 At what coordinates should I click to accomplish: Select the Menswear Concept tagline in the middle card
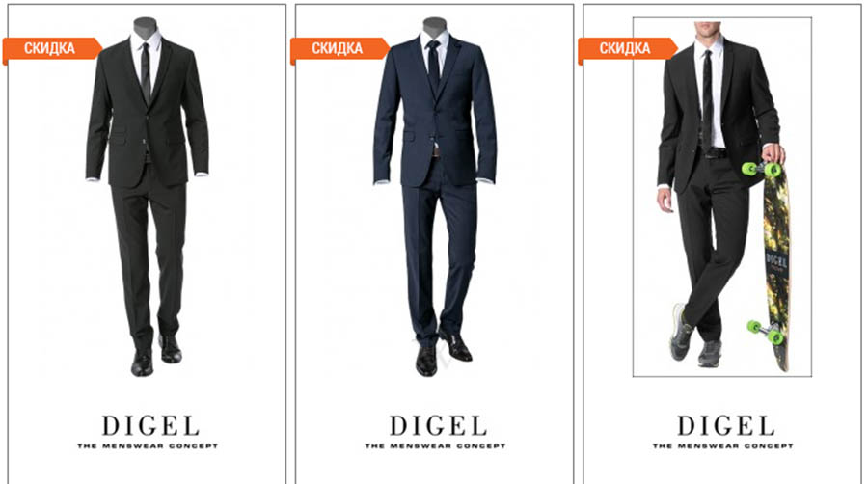[435, 445]
